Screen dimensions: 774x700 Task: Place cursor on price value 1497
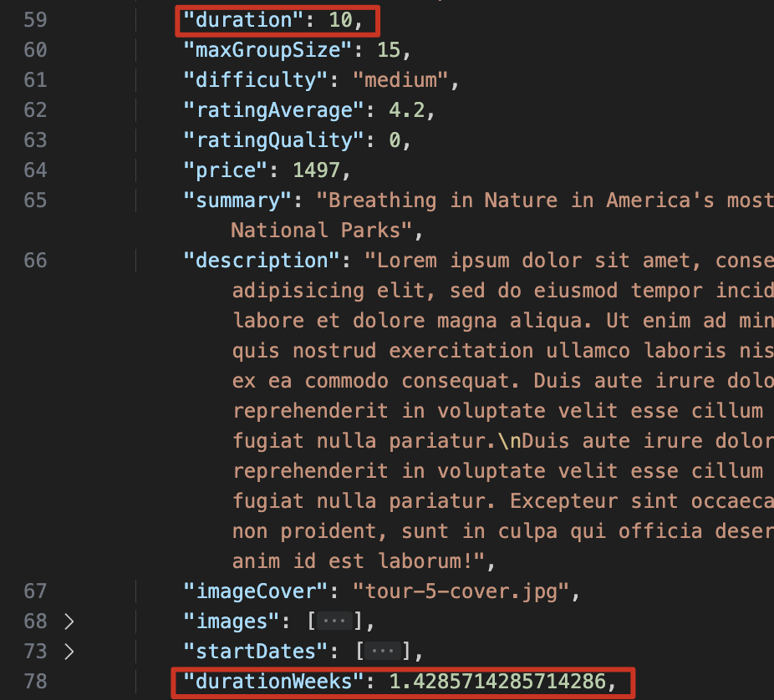(316, 170)
